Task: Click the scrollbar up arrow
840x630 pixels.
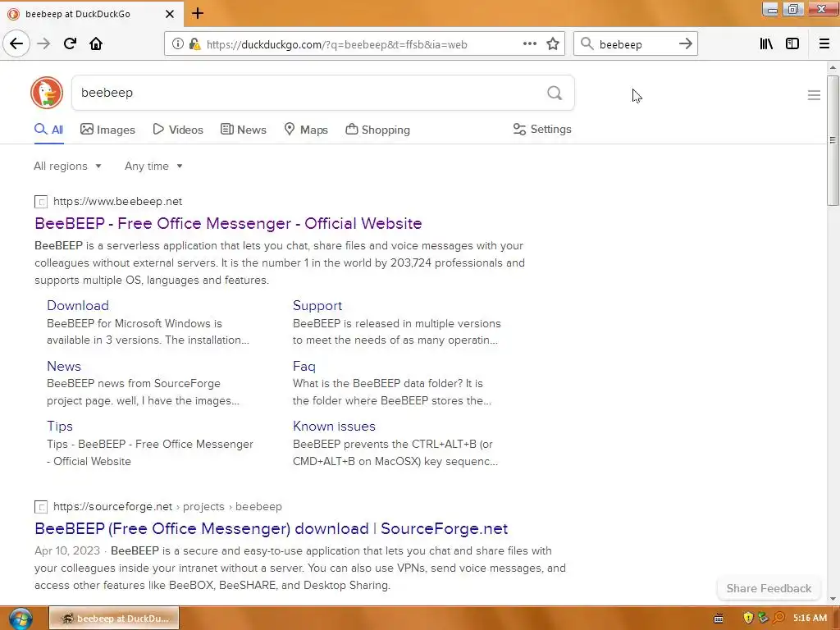Action: point(832,68)
